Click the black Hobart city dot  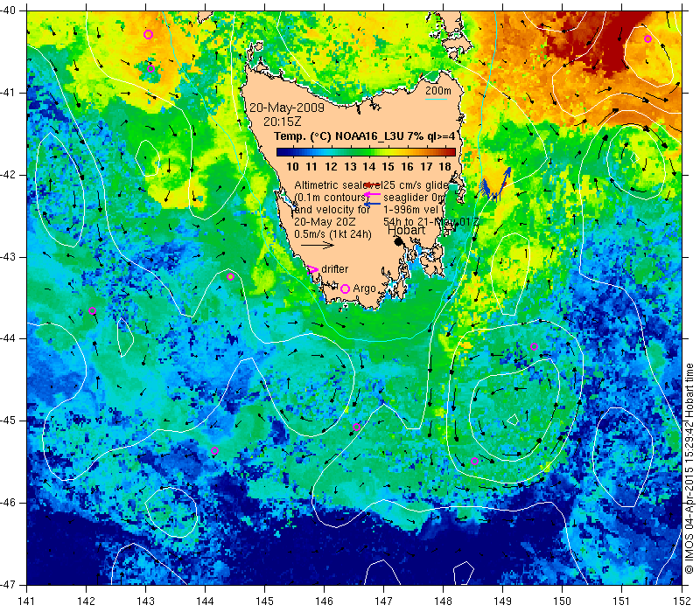[399, 241]
